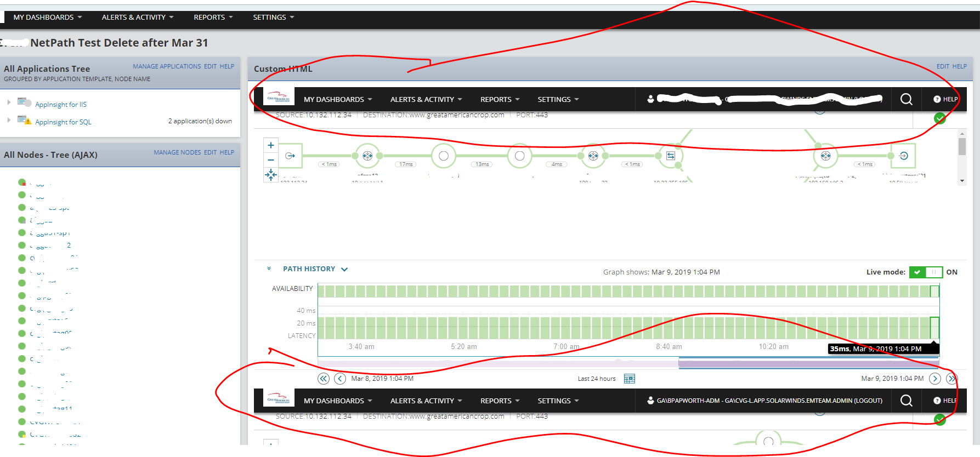
Task: Open the PATH HISTORY dropdown chevron
Action: pyautogui.click(x=344, y=269)
